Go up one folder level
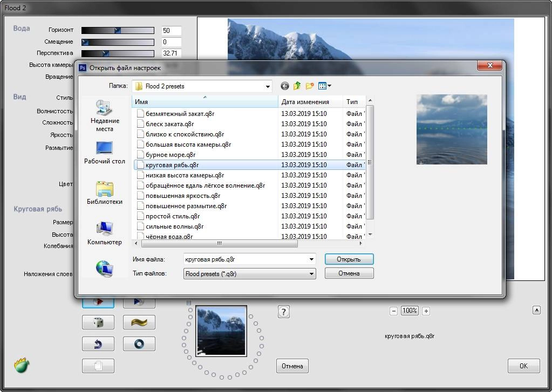Screen dimensions: 552x392 point(297,86)
